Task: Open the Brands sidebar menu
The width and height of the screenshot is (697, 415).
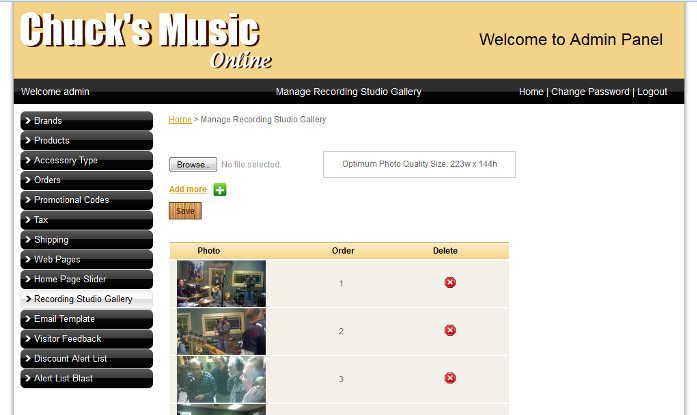Action: pyautogui.click(x=87, y=121)
